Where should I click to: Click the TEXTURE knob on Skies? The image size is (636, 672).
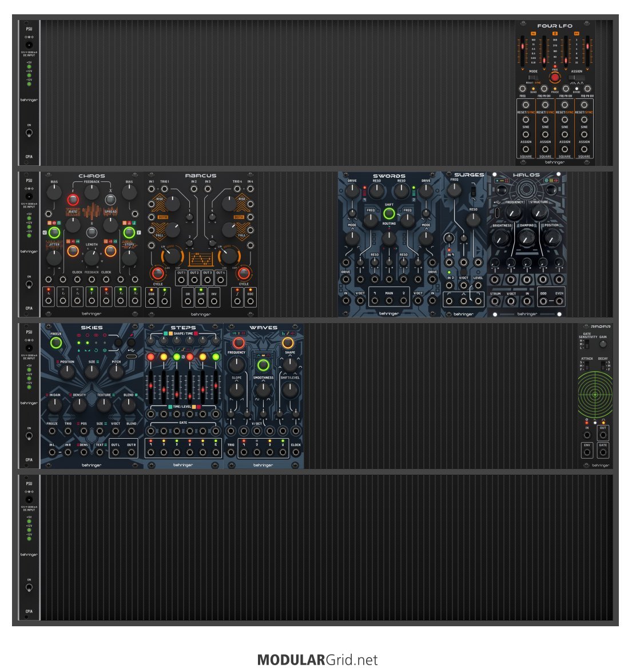(104, 405)
